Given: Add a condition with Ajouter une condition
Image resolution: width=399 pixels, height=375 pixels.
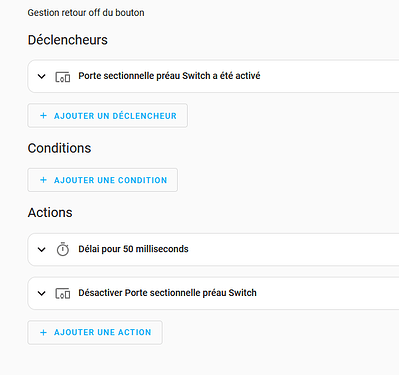Looking at the screenshot, I should pyautogui.click(x=102, y=180).
